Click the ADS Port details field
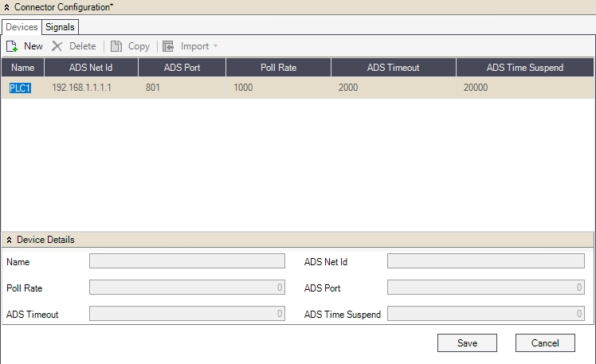 (x=485, y=288)
